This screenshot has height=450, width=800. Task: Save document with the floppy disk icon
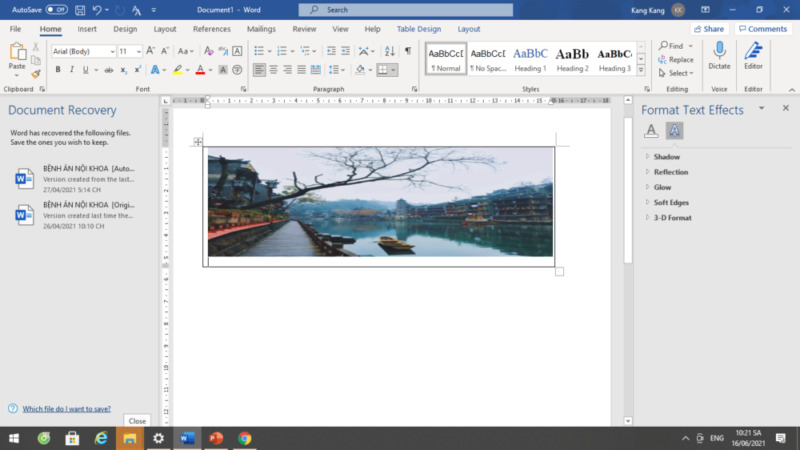pos(80,10)
